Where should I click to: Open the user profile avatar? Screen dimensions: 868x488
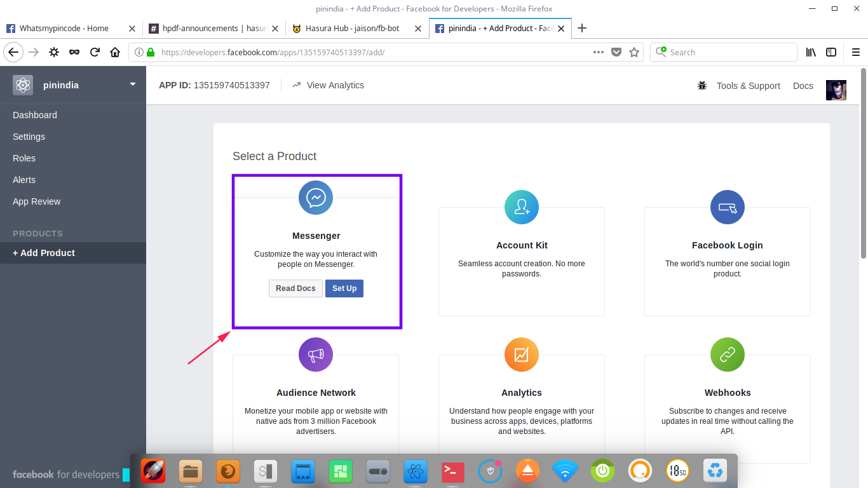coord(836,90)
